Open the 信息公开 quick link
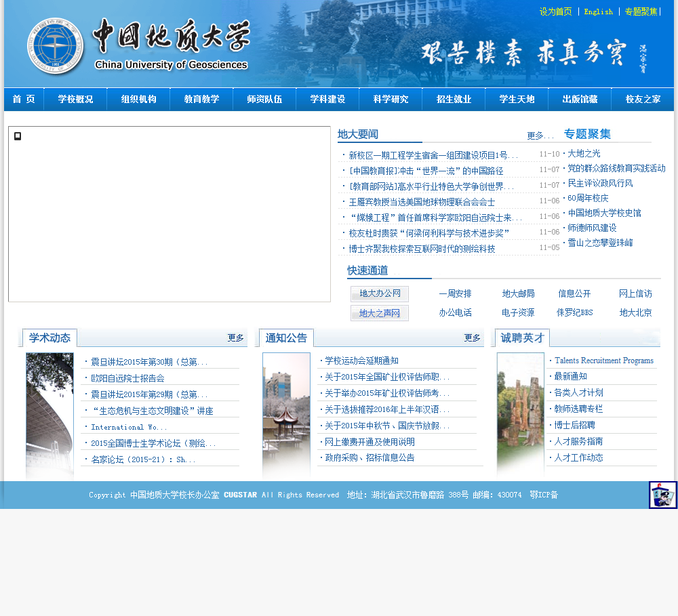678x616 pixels. coord(574,294)
